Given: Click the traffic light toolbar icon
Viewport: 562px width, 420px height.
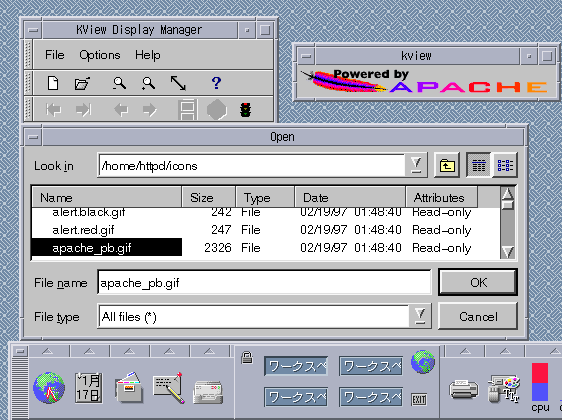Looking at the screenshot, I should click(x=246, y=110).
